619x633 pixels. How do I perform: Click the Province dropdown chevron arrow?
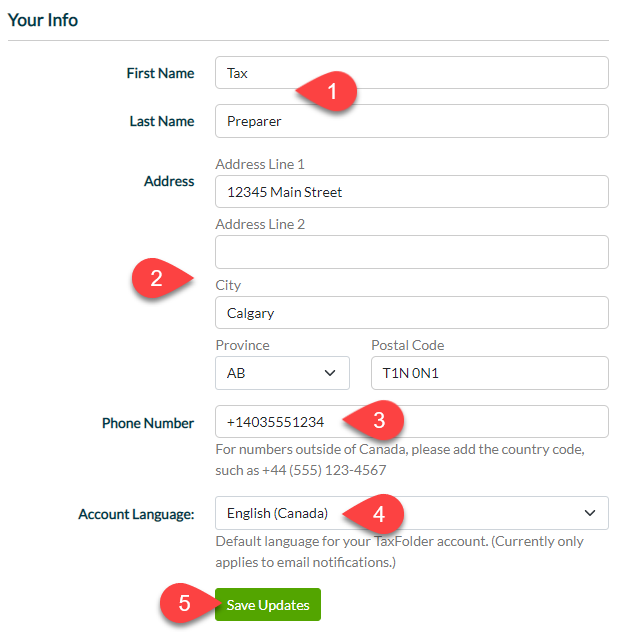[x=330, y=373]
